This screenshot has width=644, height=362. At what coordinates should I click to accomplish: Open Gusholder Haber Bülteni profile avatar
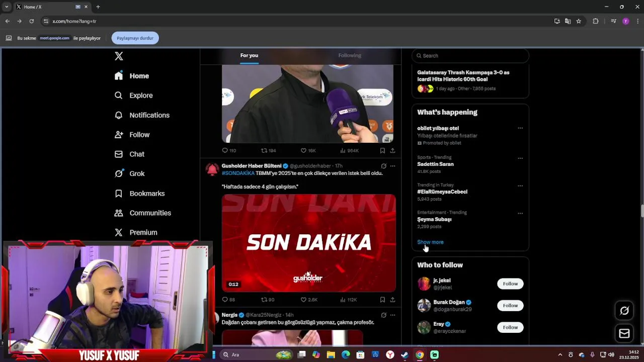coord(212,169)
